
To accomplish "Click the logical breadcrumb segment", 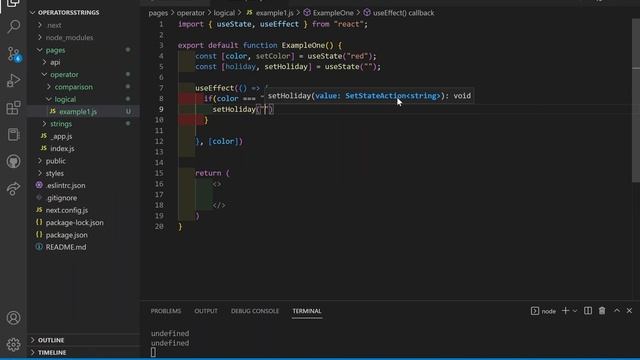I will tap(224, 13).
